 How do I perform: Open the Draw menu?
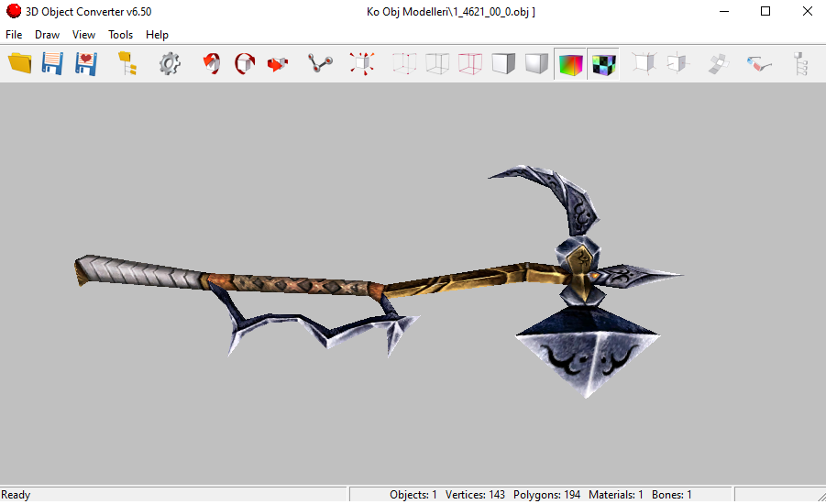[x=47, y=35]
